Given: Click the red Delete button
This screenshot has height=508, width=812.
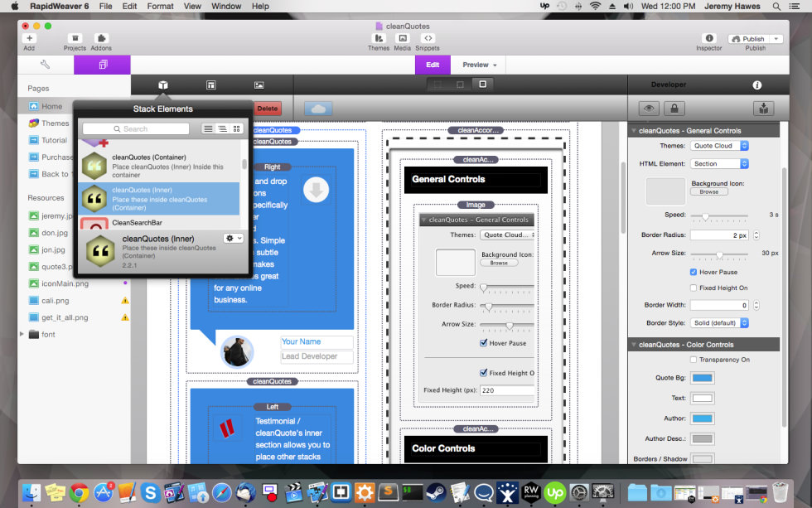Looking at the screenshot, I should pyautogui.click(x=267, y=109).
